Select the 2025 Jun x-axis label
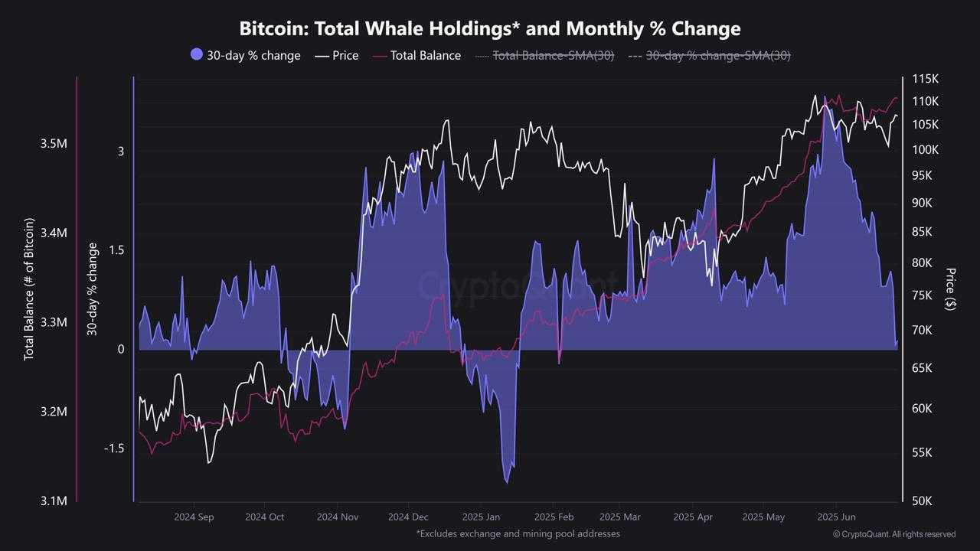980x551 pixels. [x=837, y=517]
